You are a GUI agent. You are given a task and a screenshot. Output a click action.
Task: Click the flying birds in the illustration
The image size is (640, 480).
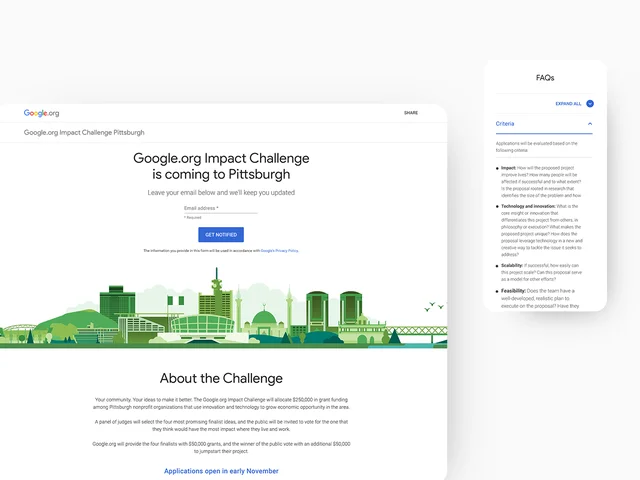(433, 306)
